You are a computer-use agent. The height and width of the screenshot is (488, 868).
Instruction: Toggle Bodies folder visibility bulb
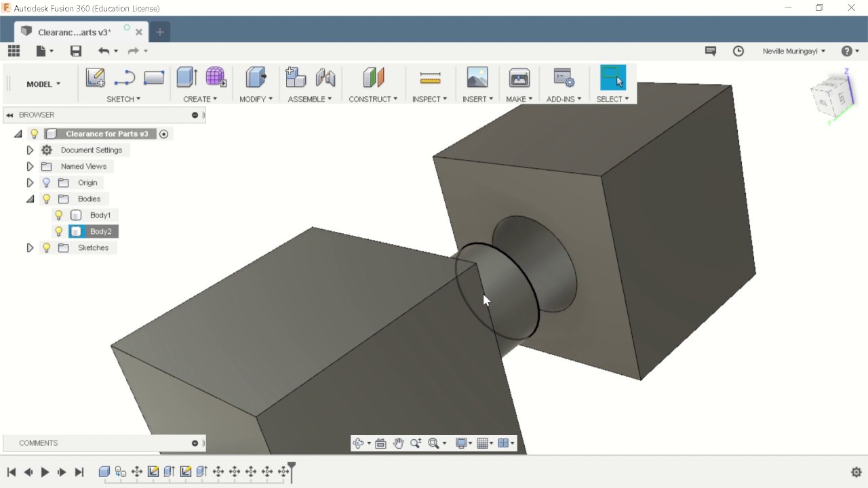pyautogui.click(x=46, y=199)
